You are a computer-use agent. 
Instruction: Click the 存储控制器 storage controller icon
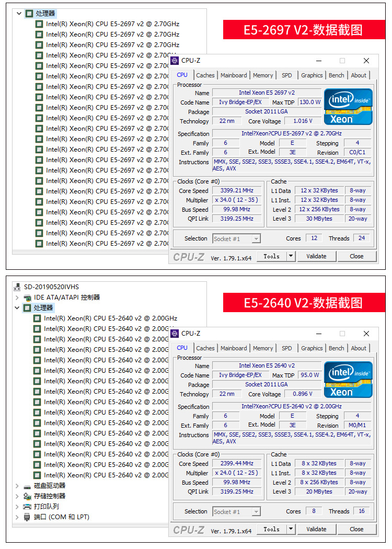(27, 496)
